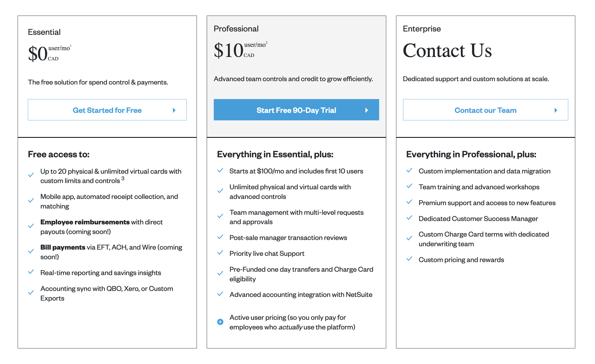Click the checkmark beside Priority live chat Support

pos(220,253)
